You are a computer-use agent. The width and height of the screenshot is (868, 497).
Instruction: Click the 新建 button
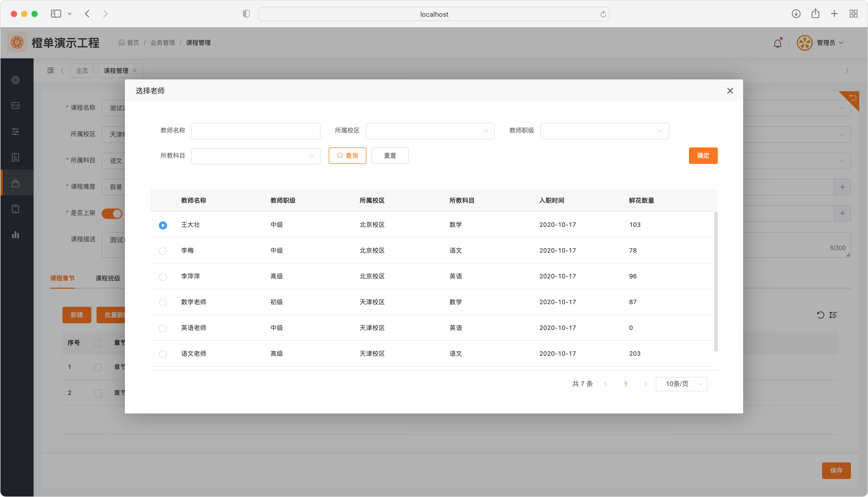click(x=77, y=315)
